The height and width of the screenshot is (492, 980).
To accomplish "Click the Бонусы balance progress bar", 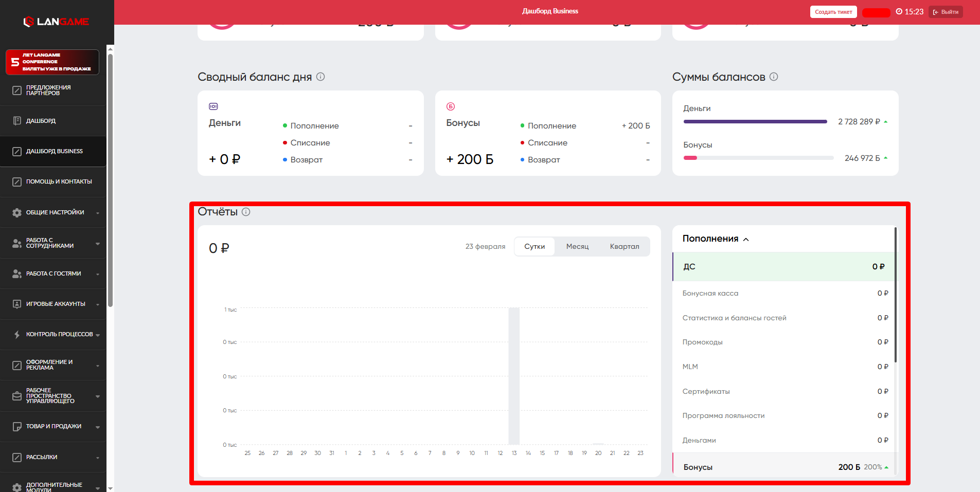I will (x=758, y=158).
